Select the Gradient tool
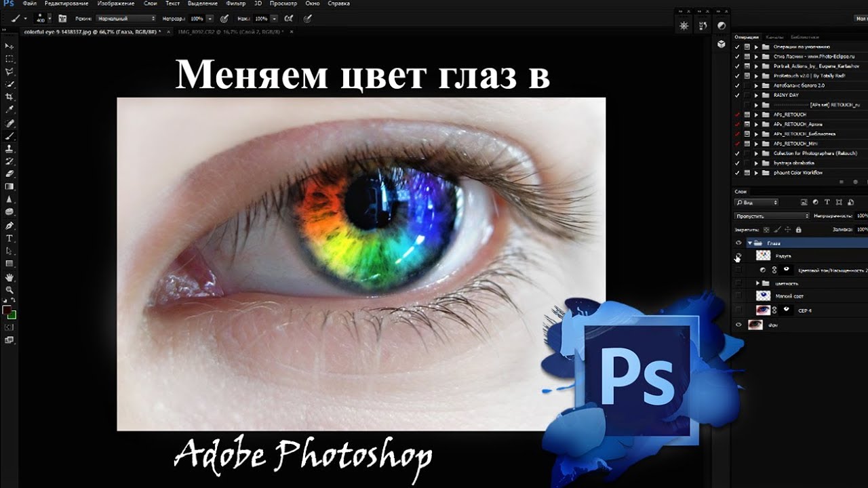The height and width of the screenshot is (488, 868). [9, 186]
